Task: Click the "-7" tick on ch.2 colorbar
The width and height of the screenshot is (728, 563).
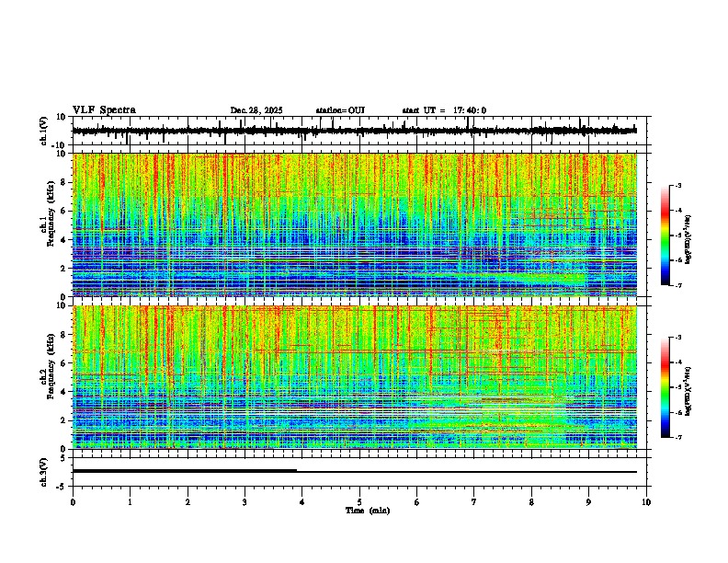Action: tap(678, 437)
